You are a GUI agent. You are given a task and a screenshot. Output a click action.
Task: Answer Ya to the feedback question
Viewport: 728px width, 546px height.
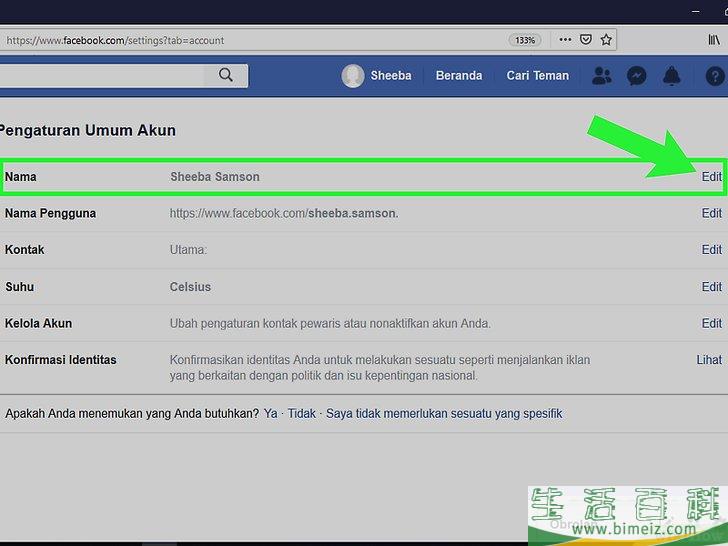tap(270, 413)
